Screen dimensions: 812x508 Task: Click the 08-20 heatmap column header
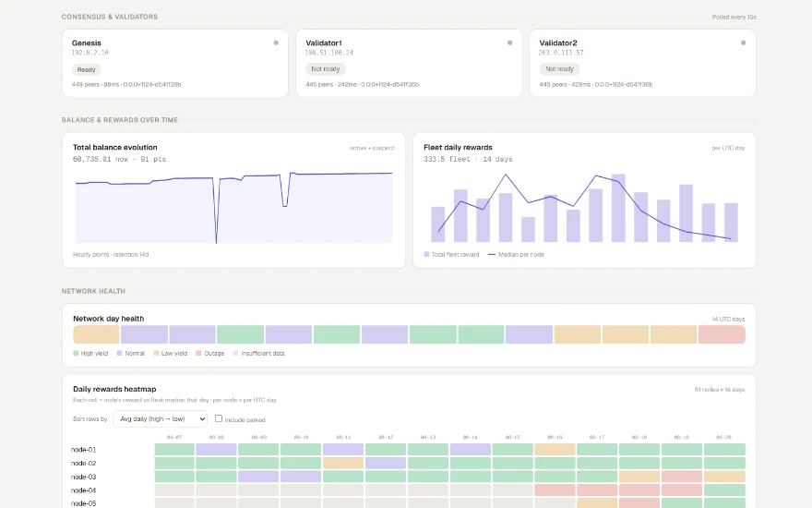724,437
